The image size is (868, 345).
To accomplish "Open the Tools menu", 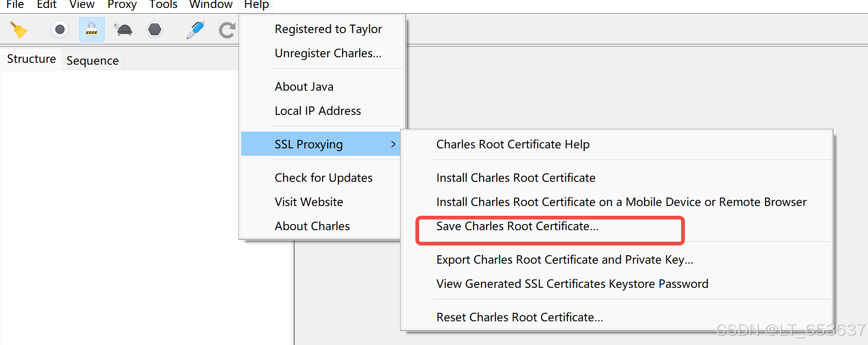I will tap(163, 5).
